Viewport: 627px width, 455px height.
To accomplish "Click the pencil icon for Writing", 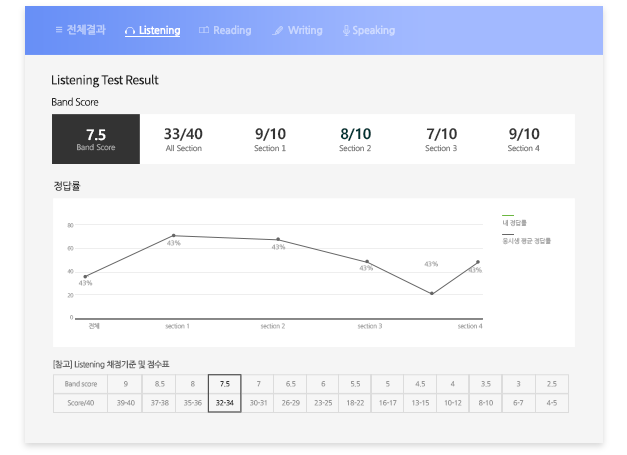I will pos(278,30).
